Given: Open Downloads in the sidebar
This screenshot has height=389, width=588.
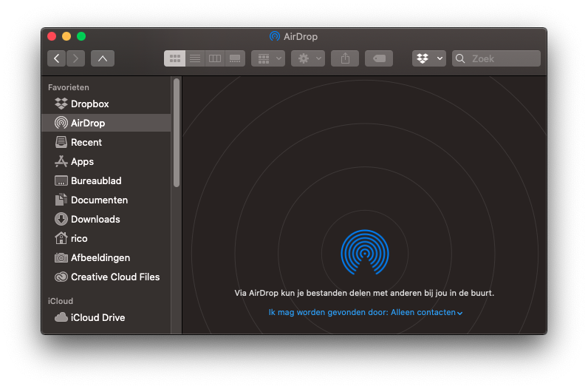Looking at the screenshot, I should coord(106,219).
